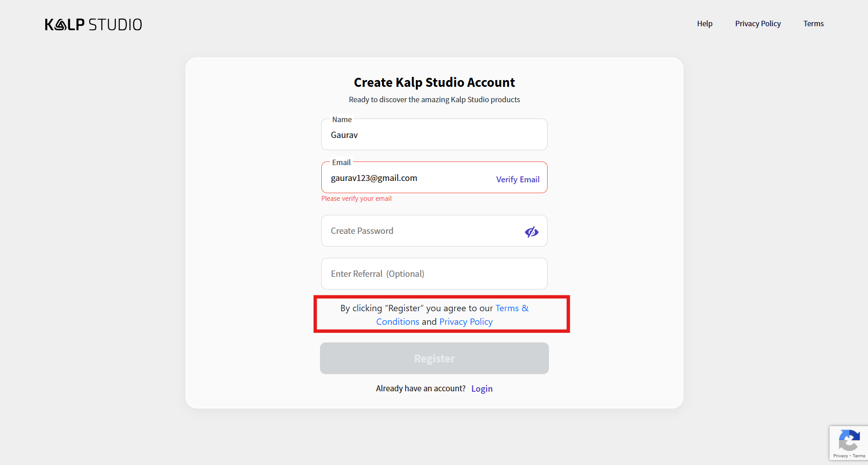Open Privacy Policy in the top navigation

pos(758,24)
